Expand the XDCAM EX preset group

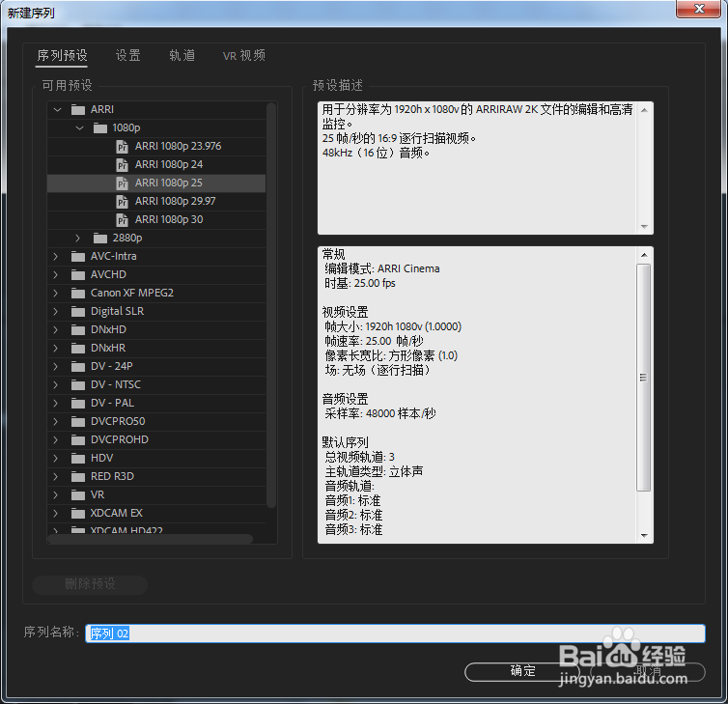point(56,513)
